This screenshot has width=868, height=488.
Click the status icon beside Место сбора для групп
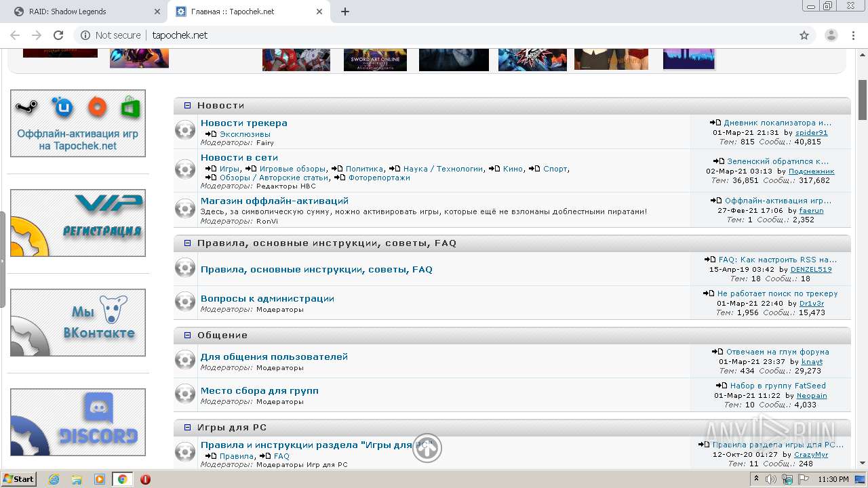pos(185,394)
